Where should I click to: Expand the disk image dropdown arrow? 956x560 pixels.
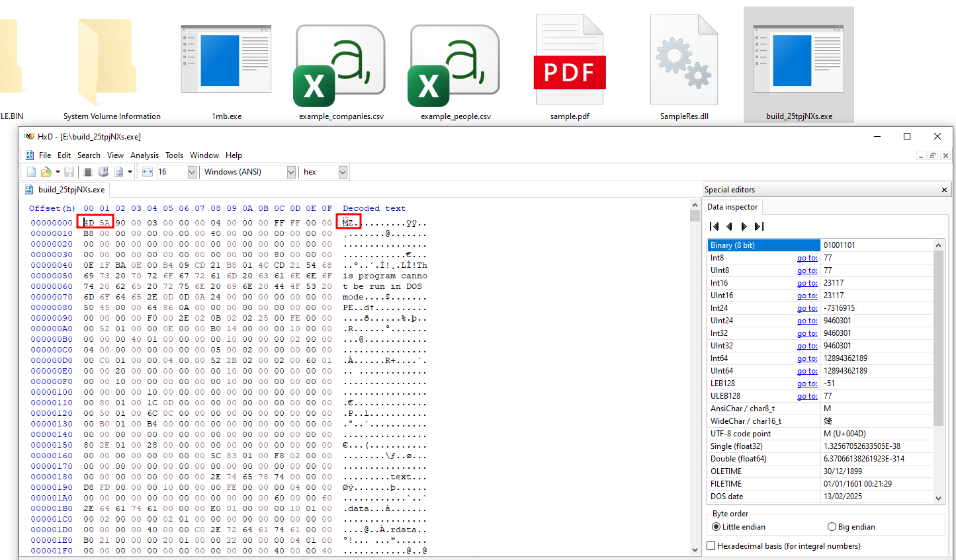tap(130, 172)
